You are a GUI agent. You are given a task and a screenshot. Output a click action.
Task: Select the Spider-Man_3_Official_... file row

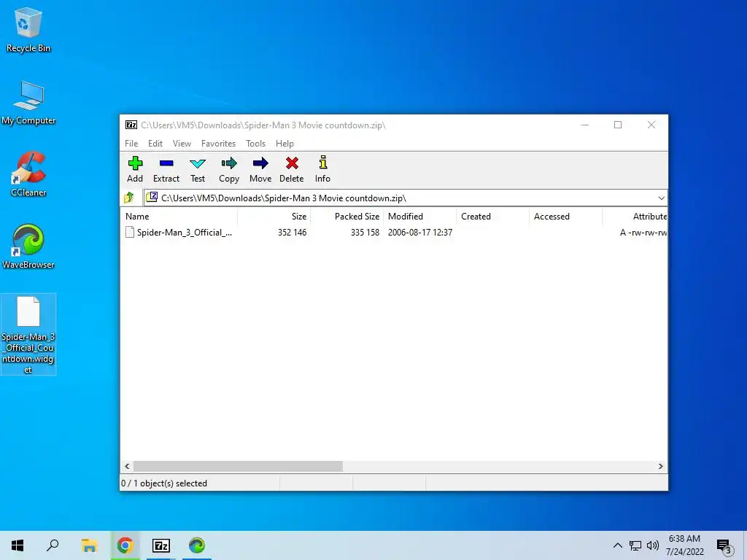(394, 233)
